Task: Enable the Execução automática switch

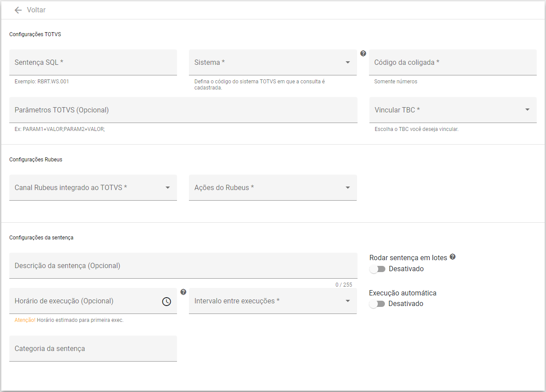Action: click(377, 304)
